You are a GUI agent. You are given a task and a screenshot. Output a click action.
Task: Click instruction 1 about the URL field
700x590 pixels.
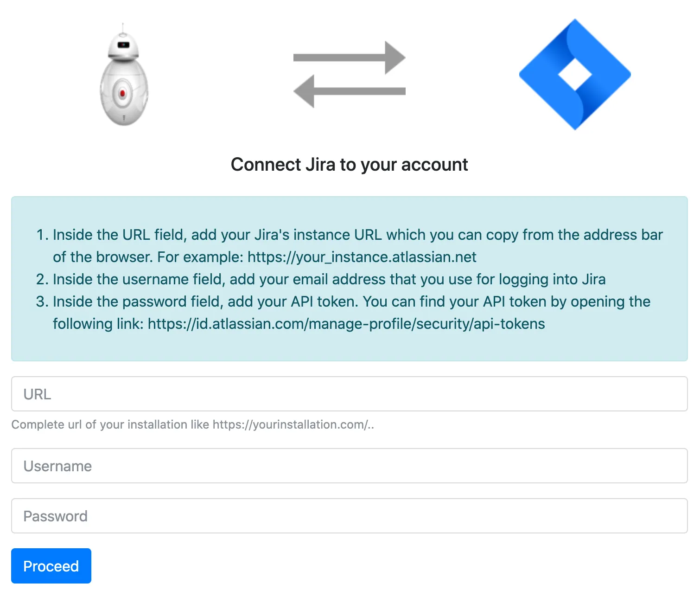click(350, 246)
